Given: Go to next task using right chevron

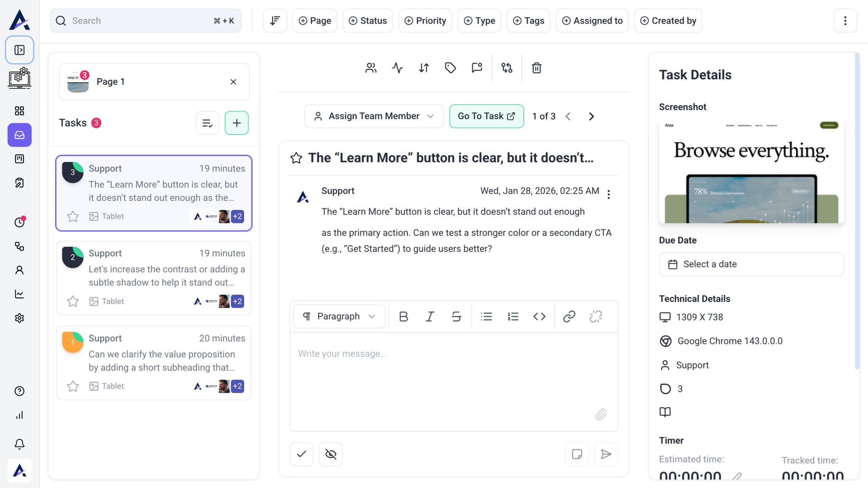Looking at the screenshot, I should click(x=591, y=116).
